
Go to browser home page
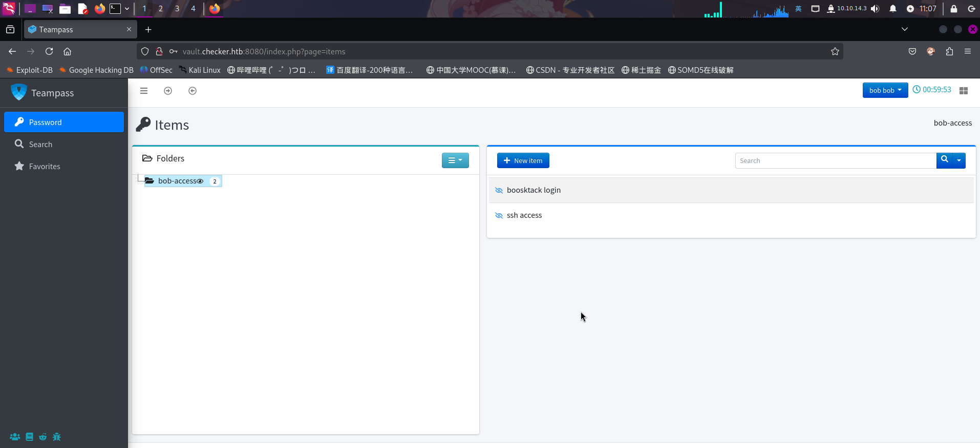(x=67, y=51)
